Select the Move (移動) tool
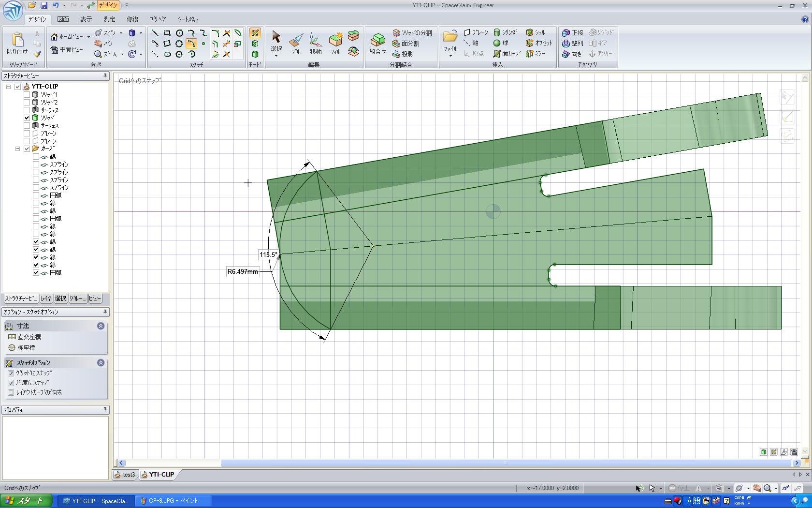The height and width of the screenshot is (508, 812). (x=315, y=43)
